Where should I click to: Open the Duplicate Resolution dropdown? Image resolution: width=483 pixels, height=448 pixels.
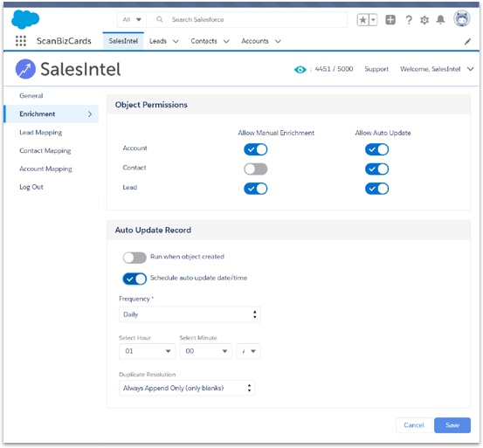[x=187, y=388]
